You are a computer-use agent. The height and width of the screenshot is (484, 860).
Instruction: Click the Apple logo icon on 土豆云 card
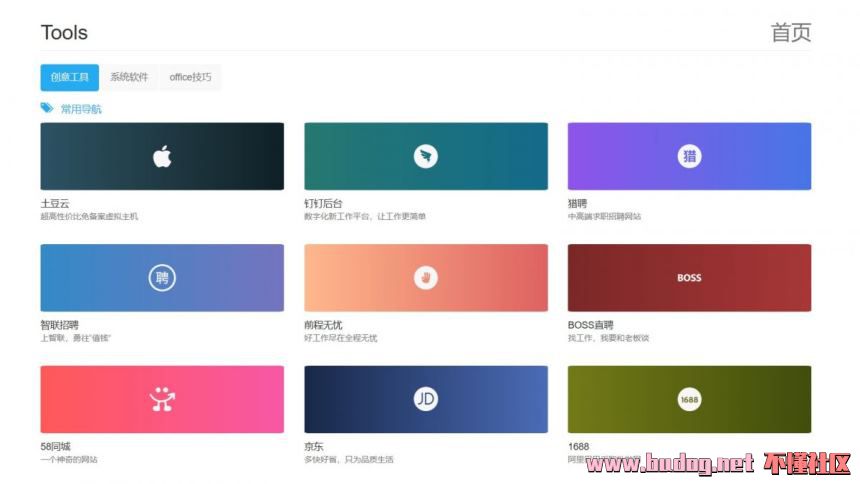[x=162, y=157]
